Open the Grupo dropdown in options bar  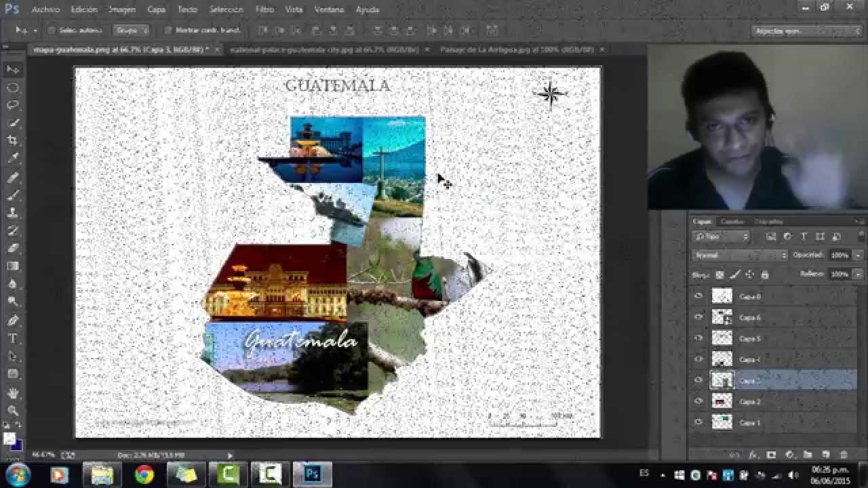tap(131, 30)
